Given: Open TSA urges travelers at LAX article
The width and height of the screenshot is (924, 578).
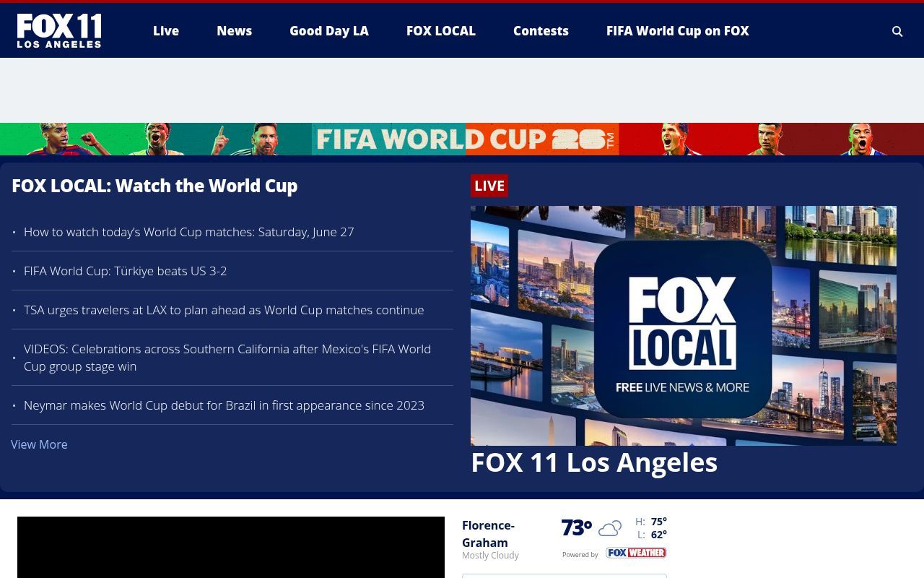Looking at the screenshot, I should pos(224,310).
